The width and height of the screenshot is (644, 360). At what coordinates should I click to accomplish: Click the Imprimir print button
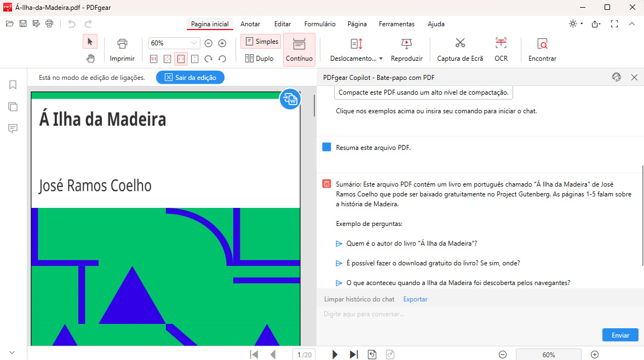pos(122,50)
